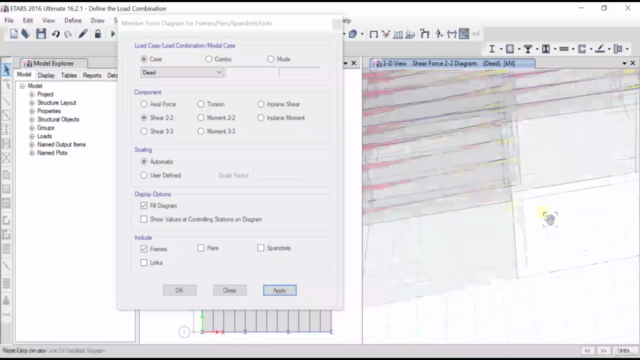Open the Define menu
This screenshot has height=360, width=640.
tap(73, 20)
